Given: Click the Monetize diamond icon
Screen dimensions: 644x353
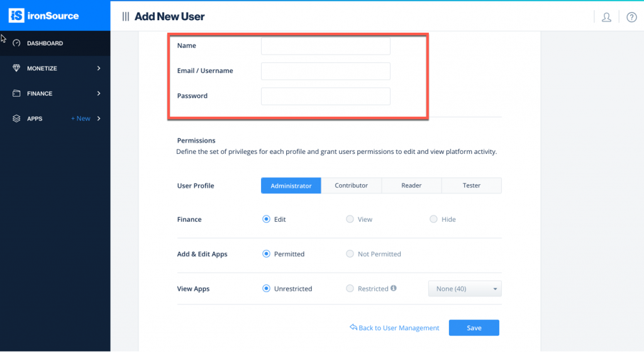Looking at the screenshot, I should point(17,68).
